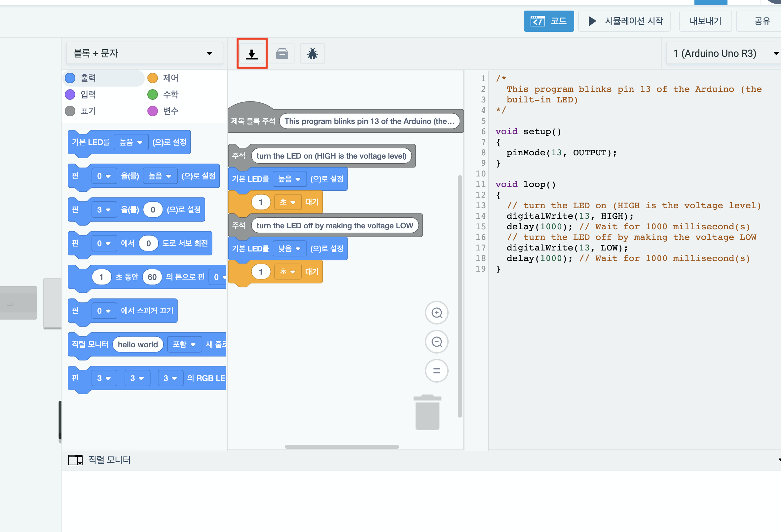781x532 pixels.
Task: Click the hello world text field
Action: pyautogui.click(x=137, y=344)
